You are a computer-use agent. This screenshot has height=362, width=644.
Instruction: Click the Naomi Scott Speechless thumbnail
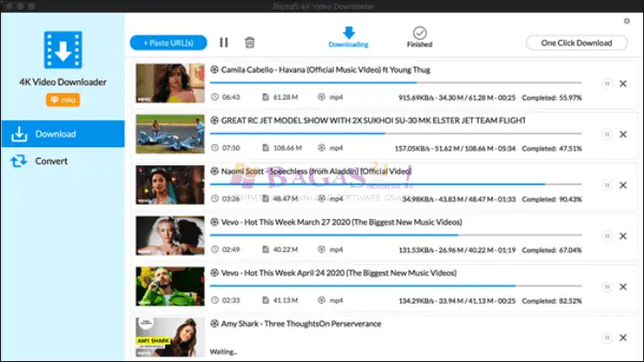pyautogui.click(x=170, y=185)
